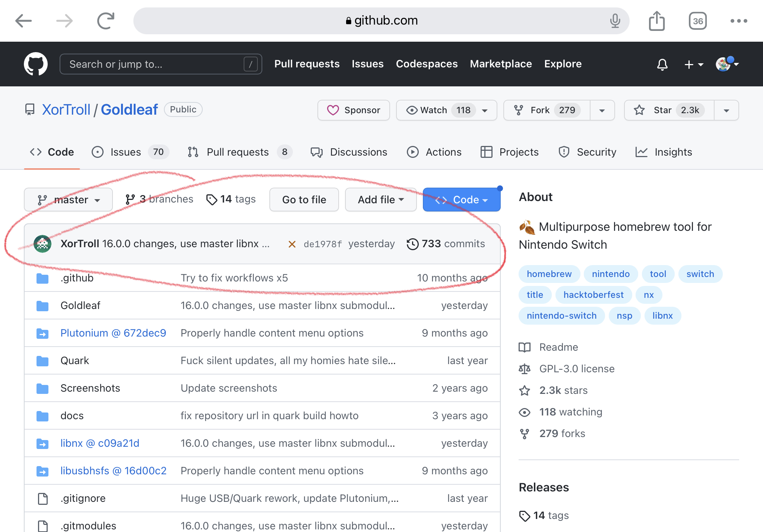This screenshot has width=763, height=532.
Task: Click the hacktoberfest topic tag
Action: pos(593,295)
